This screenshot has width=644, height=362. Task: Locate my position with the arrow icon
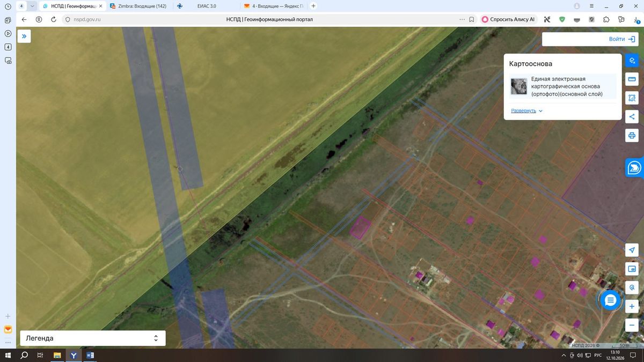point(632,250)
